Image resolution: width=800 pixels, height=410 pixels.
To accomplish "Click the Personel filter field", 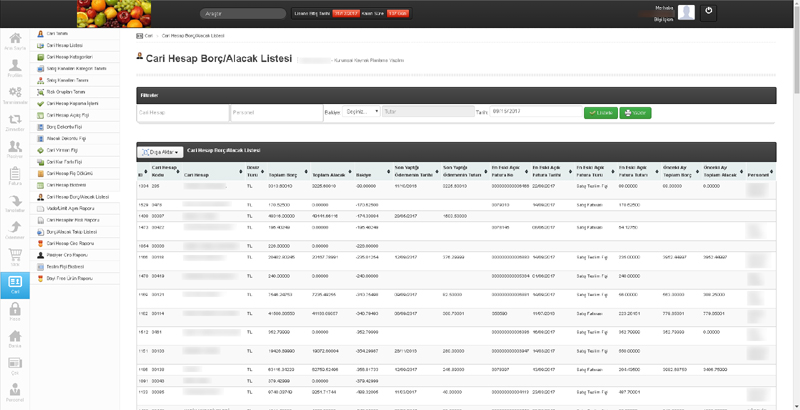I will pos(276,113).
